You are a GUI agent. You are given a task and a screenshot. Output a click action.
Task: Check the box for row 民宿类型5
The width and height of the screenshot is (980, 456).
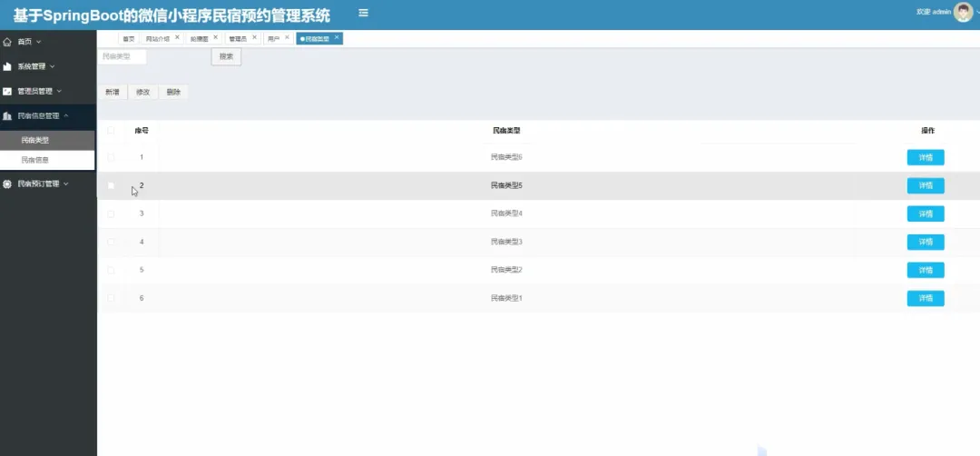click(111, 186)
